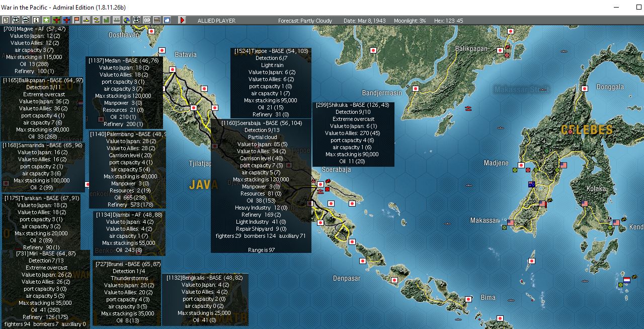The width and height of the screenshot is (644, 329).
Task: Click the red plane on blue icon
Action: (66, 20)
